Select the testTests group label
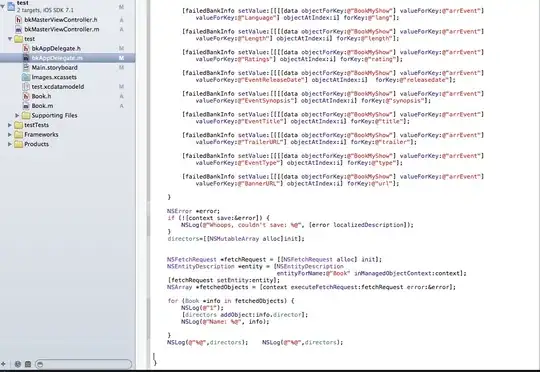 (37, 125)
